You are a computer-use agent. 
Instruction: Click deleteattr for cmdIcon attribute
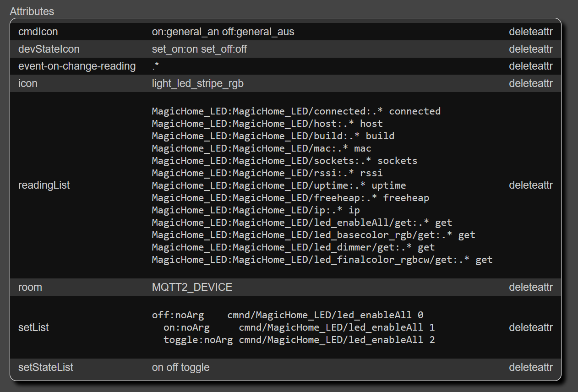(531, 32)
